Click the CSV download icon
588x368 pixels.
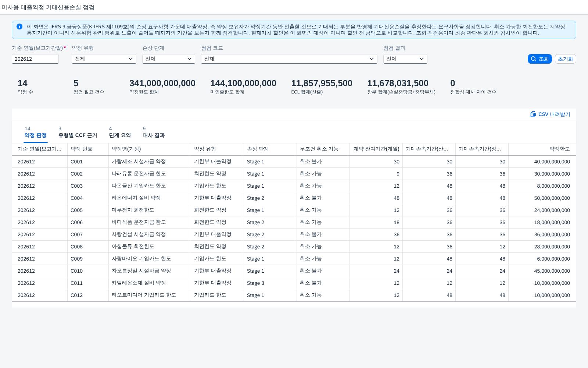(533, 114)
